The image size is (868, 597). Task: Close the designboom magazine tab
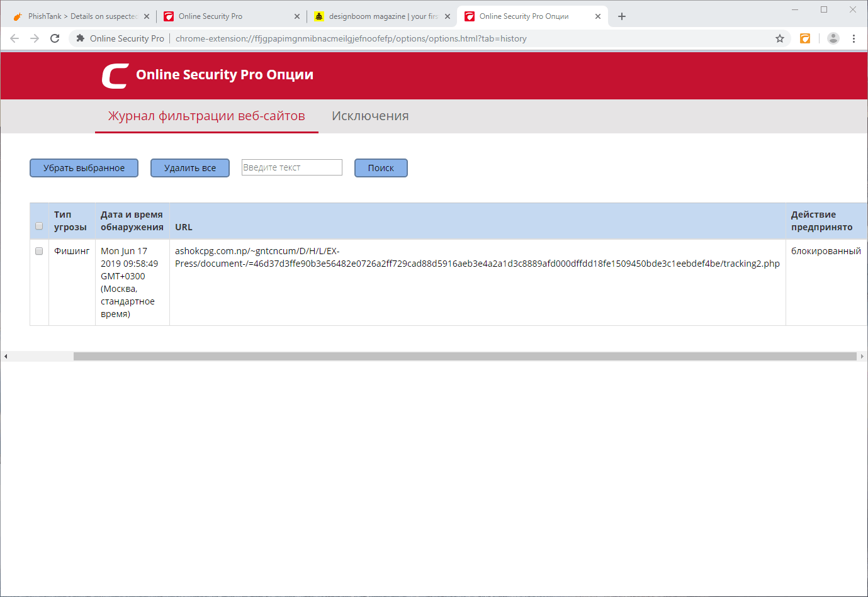click(448, 16)
